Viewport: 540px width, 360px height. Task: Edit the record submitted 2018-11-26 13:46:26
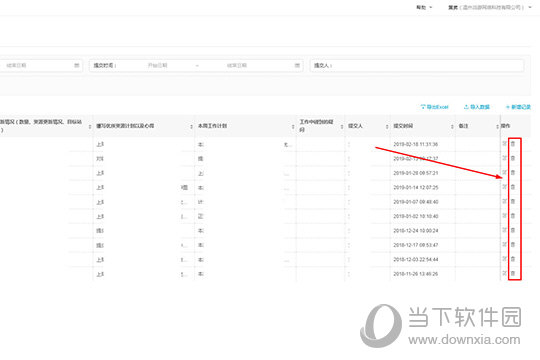pyautogui.click(x=505, y=274)
